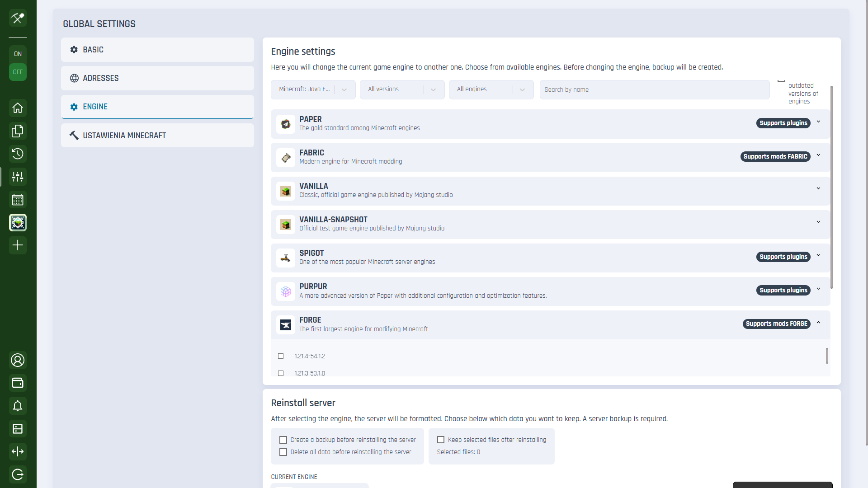Open the All versions dropdown
This screenshot has height=488, width=868.
(x=402, y=89)
